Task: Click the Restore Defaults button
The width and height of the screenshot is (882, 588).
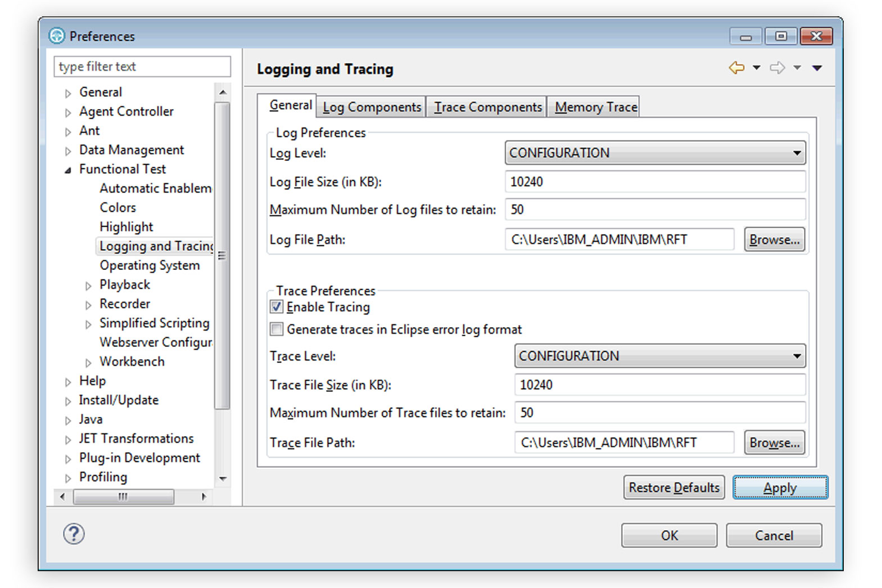Action: [x=673, y=487]
